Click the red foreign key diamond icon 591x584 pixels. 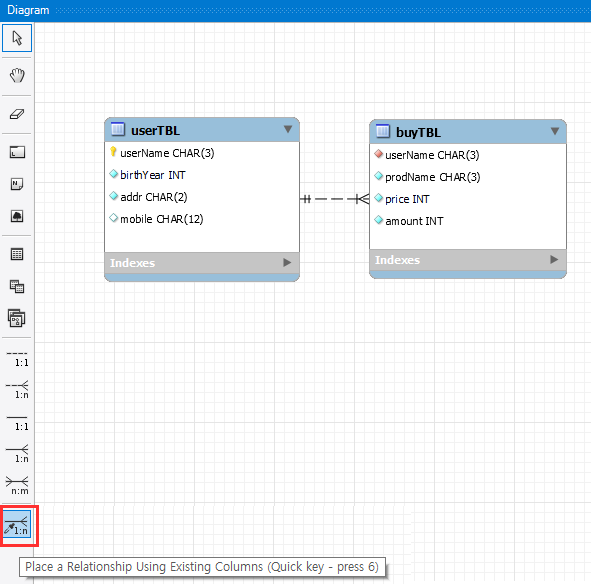[379, 154]
